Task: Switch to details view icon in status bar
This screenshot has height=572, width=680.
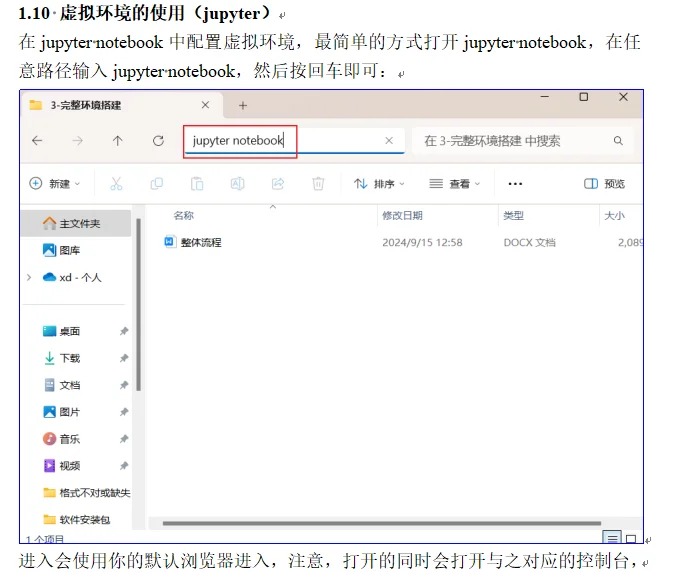Action: pyautogui.click(x=612, y=537)
